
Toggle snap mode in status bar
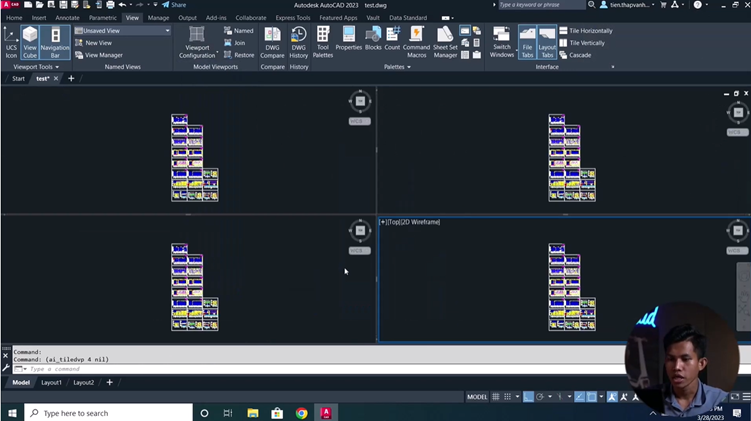tap(508, 397)
